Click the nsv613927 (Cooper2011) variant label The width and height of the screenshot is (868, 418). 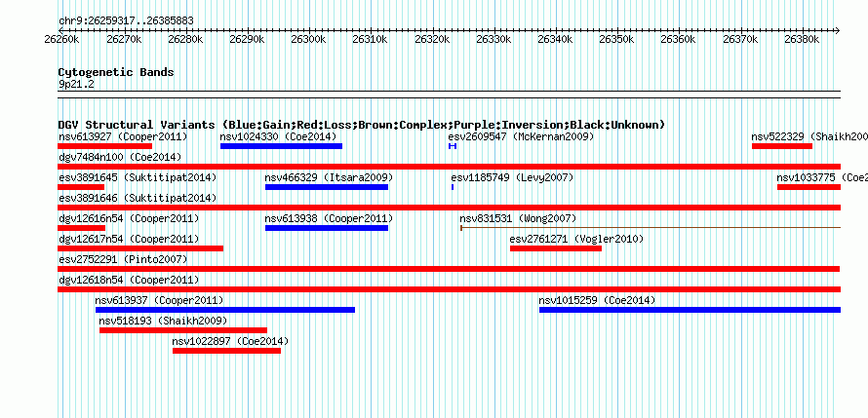pyautogui.click(x=123, y=136)
